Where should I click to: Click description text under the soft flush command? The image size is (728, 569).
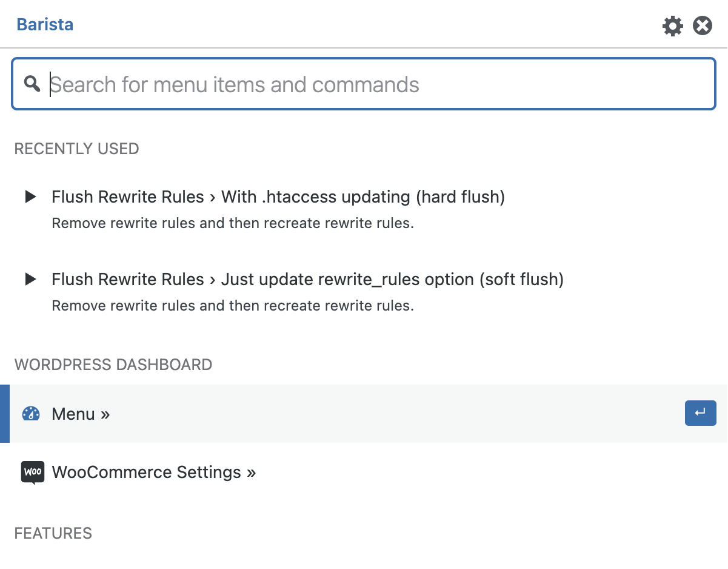coord(233,306)
